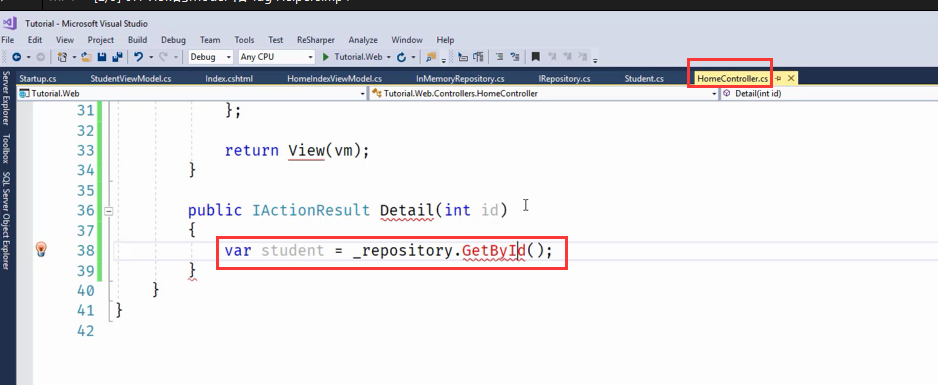This screenshot has width=938, height=385.
Task: Collapse the Detail method outlining box
Action: [108, 210]
